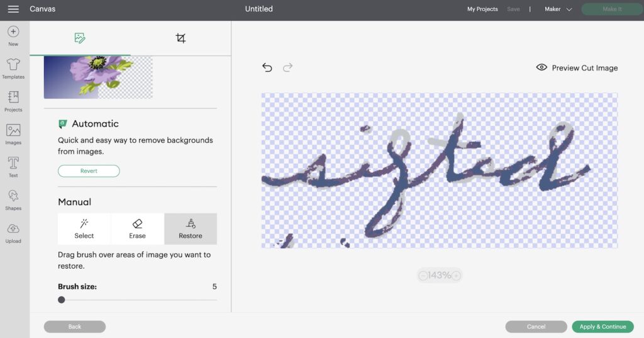Open Templates from the sidebar
Image resolution: width=644 pixels, height=338 pixels.
(x=13, y=65)
